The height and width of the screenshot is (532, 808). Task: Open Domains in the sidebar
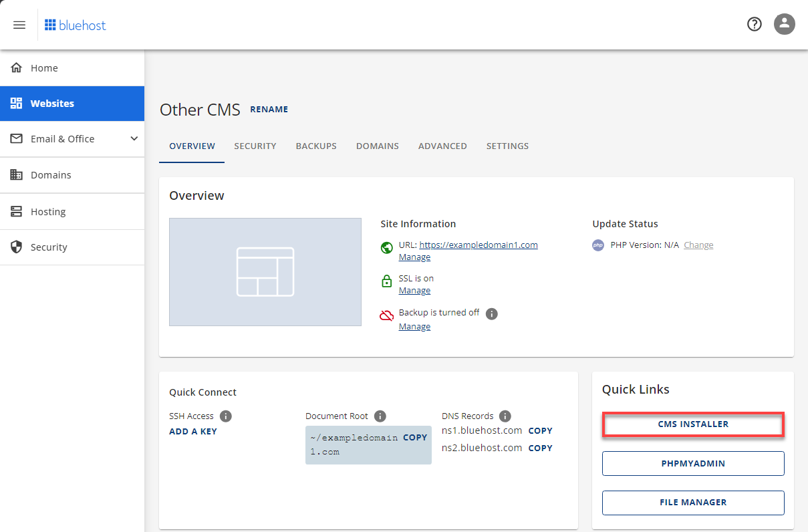pos(72,174)
